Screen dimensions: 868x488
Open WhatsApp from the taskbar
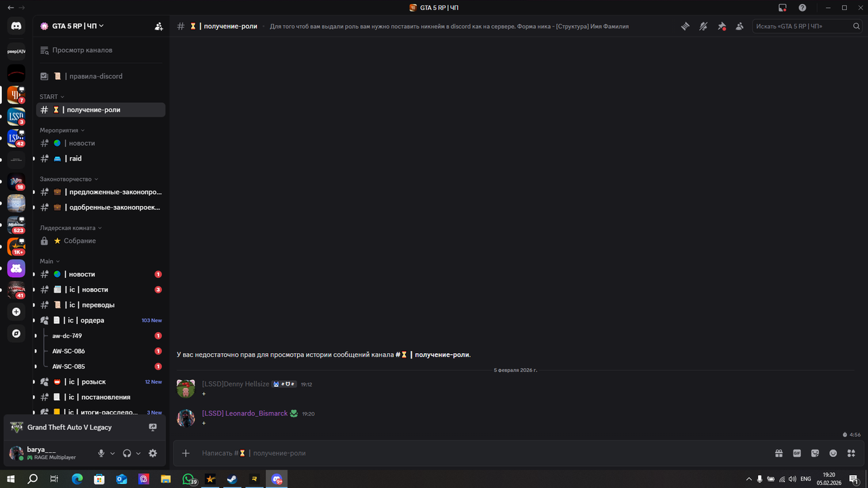[188, 479]
